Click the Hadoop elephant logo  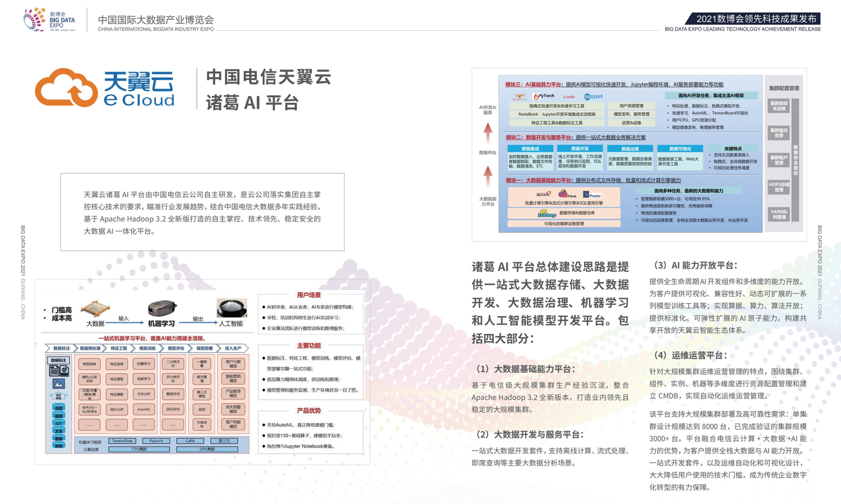[x=546, y=213]
